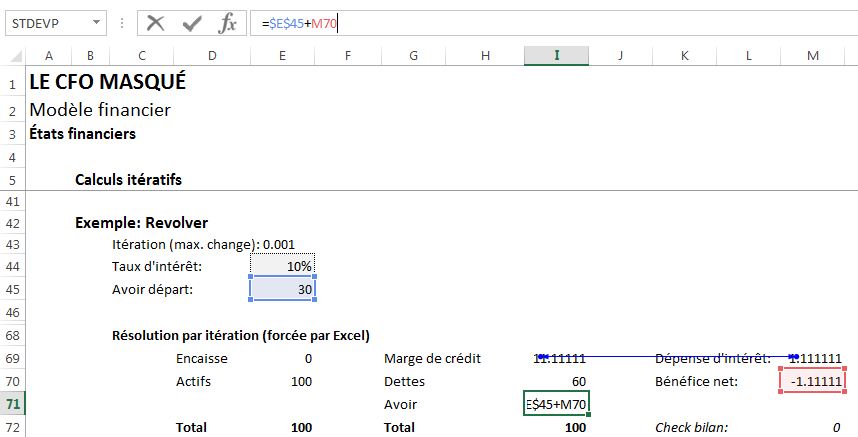This screenshot has height=437, width=858.
Task: Click the 'Dépense d'intérêt:' label
Action: coord(713,359)
